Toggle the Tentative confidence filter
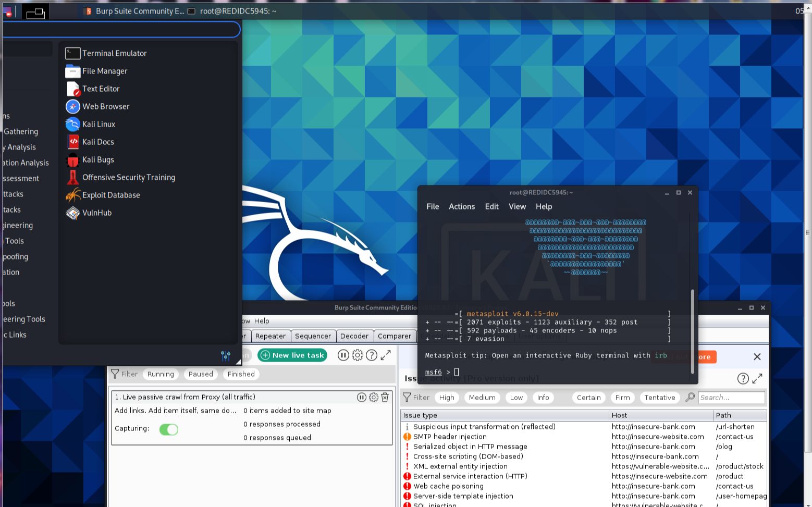The width and height of the screenshot is (812, 507). pos(660,398)
